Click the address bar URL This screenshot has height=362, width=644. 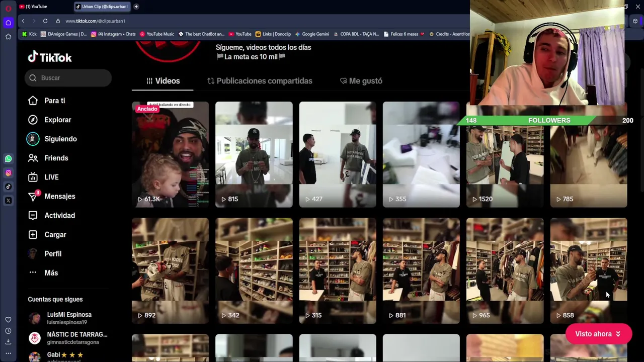tap(95, 21)
